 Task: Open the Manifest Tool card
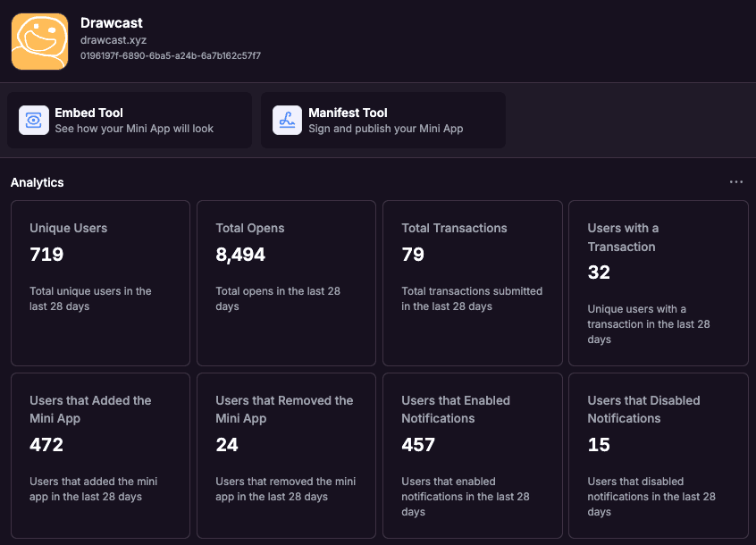[x=383, y=120]
